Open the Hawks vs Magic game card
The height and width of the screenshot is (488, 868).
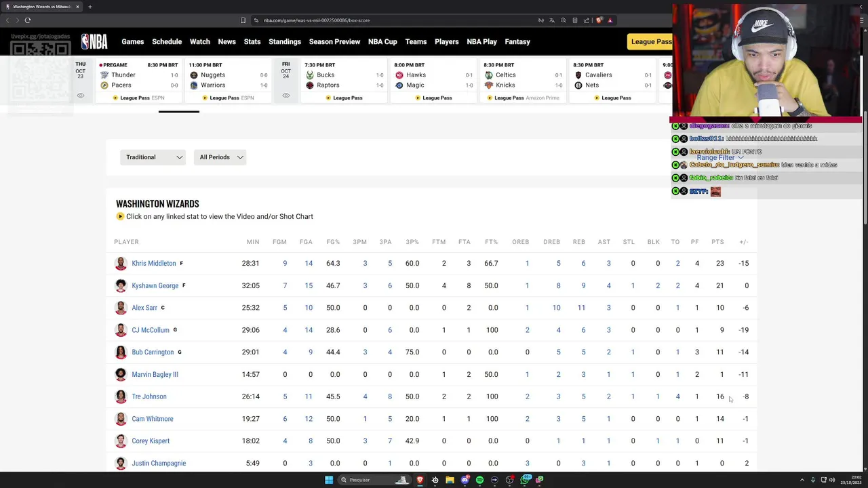[x=433, y=81]
